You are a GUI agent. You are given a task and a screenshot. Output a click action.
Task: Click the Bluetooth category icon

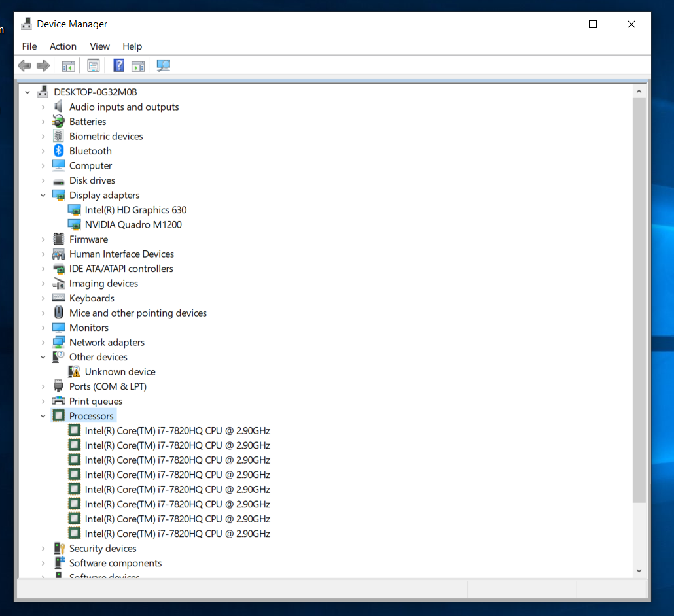click(x=59, y=151)
